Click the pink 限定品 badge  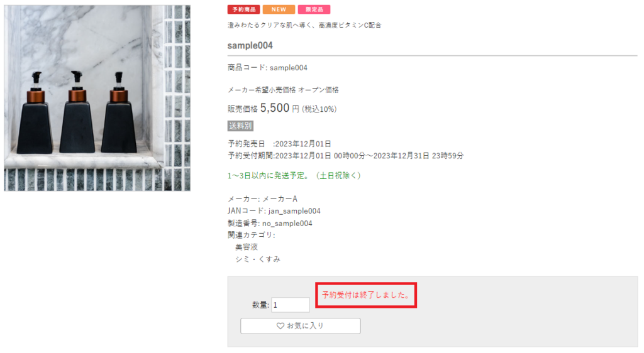(314, 9)
